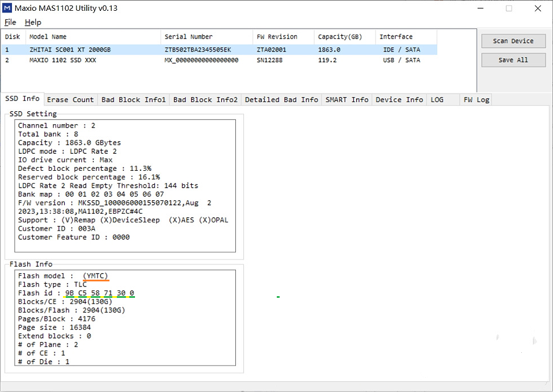The height and width of the screenshot is (392, 553).
Task: Click the # of Plane : 2 line
Action: tap(48, 345)
